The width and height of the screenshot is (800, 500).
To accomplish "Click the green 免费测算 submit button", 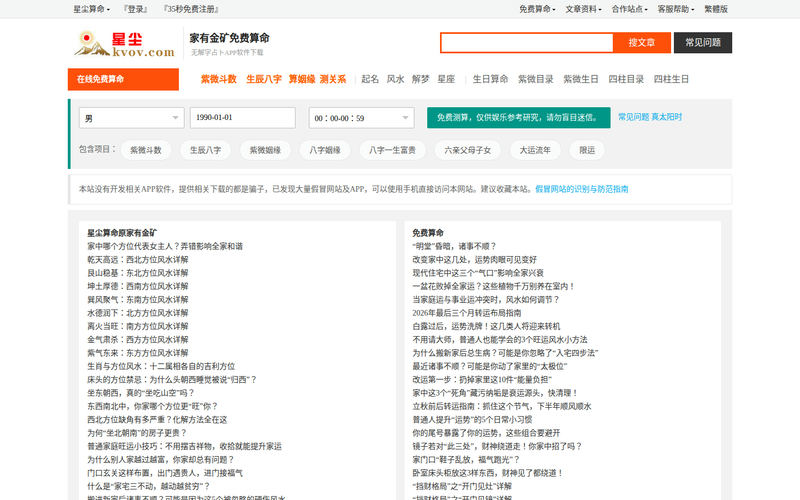I will click(x=518, y=117).
